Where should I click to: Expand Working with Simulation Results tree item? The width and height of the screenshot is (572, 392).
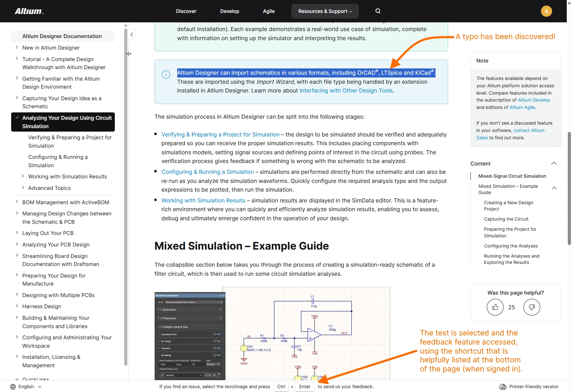(23, 176)
